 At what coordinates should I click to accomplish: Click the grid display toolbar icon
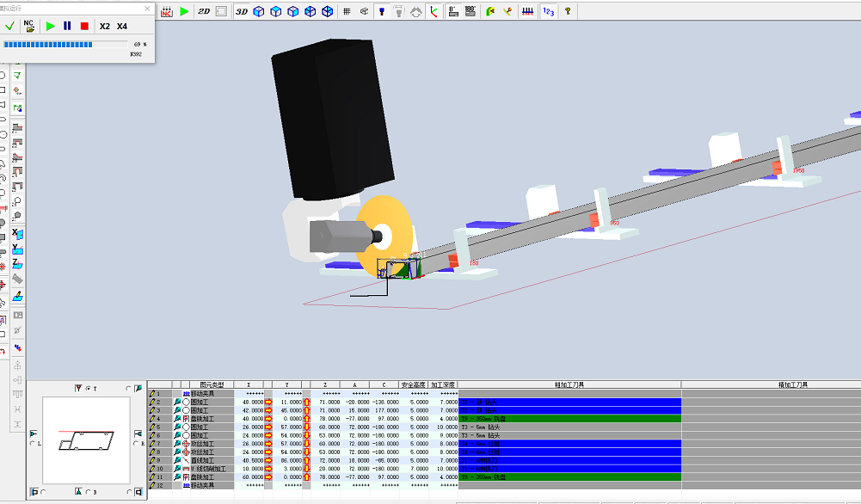[347, 11]
